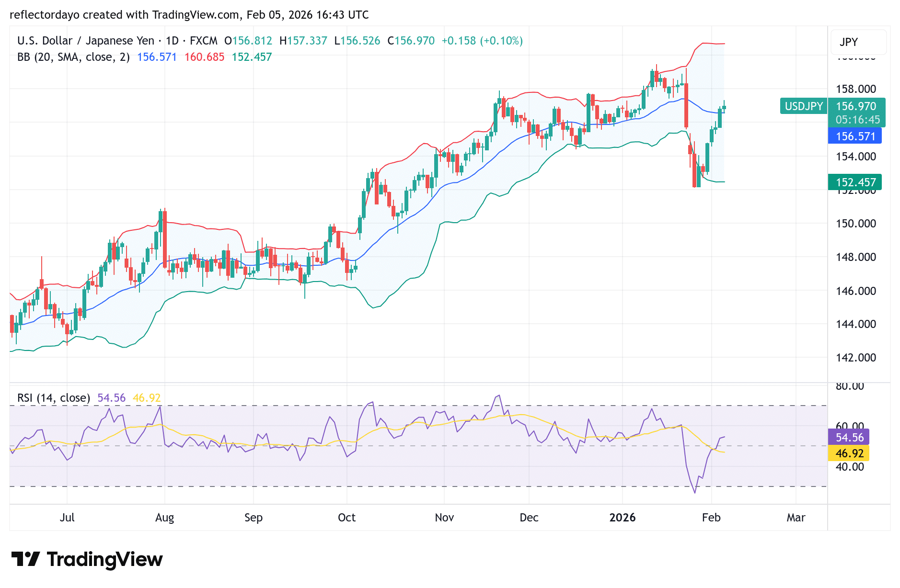The width and height of the screenshot is (900, 588).
Task: Click the USDJPY price tag on the chart
Action: (803, 106)
